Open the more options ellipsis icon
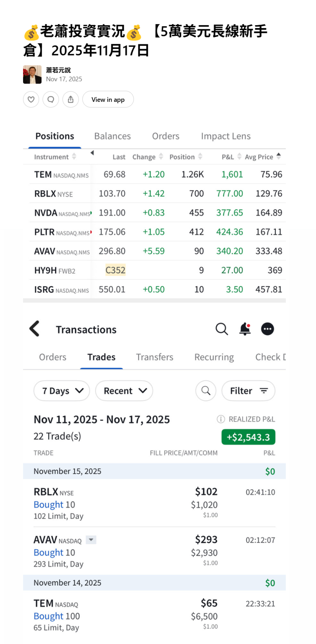 (267, 329)
